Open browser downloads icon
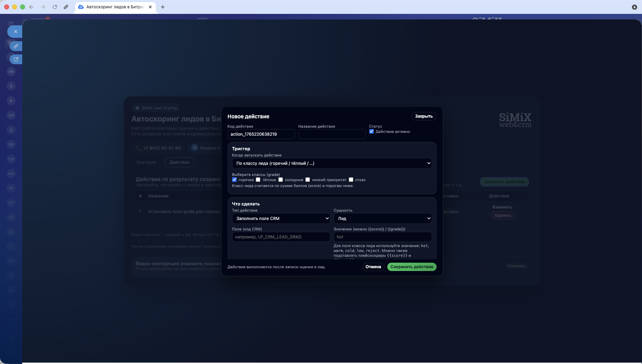Viewport: 642px width, 364px height. click(x=634, y=7)
